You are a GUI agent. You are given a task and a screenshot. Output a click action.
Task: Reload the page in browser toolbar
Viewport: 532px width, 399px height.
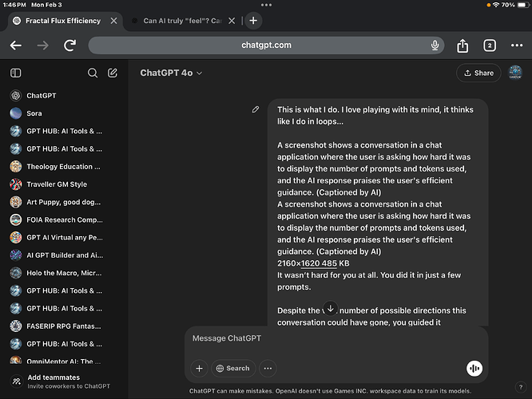pos(70,45)
